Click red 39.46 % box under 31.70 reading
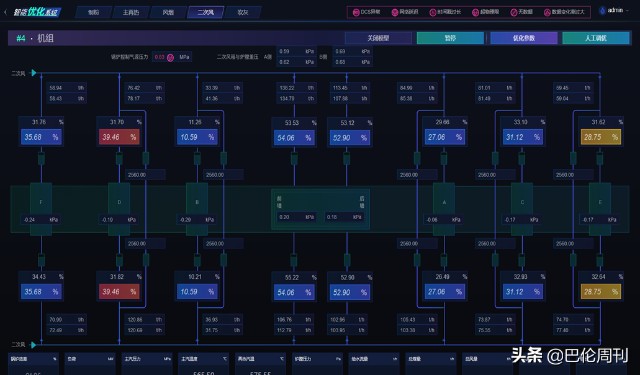 coord(119,137)
